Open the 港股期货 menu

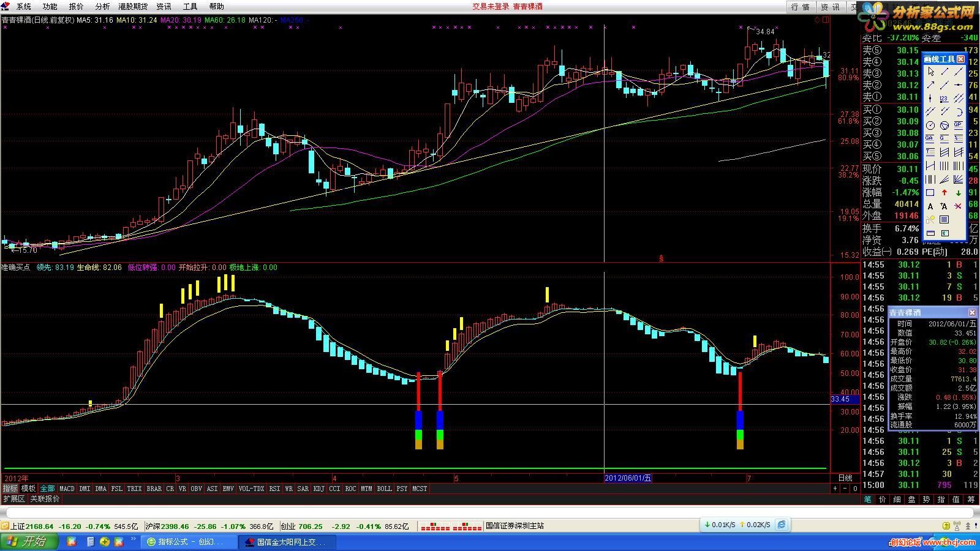pyautogui.click(x=133, y=7)
